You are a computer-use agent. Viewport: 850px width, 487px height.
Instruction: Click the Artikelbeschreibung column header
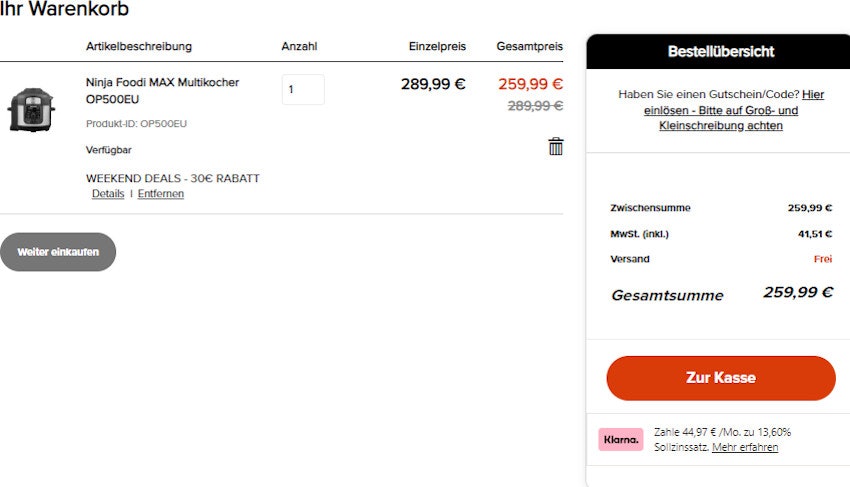(x=139, y=47)
